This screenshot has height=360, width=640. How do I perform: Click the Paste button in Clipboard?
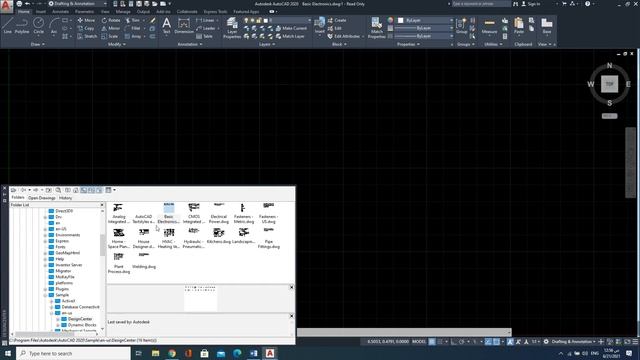(519, 26)
